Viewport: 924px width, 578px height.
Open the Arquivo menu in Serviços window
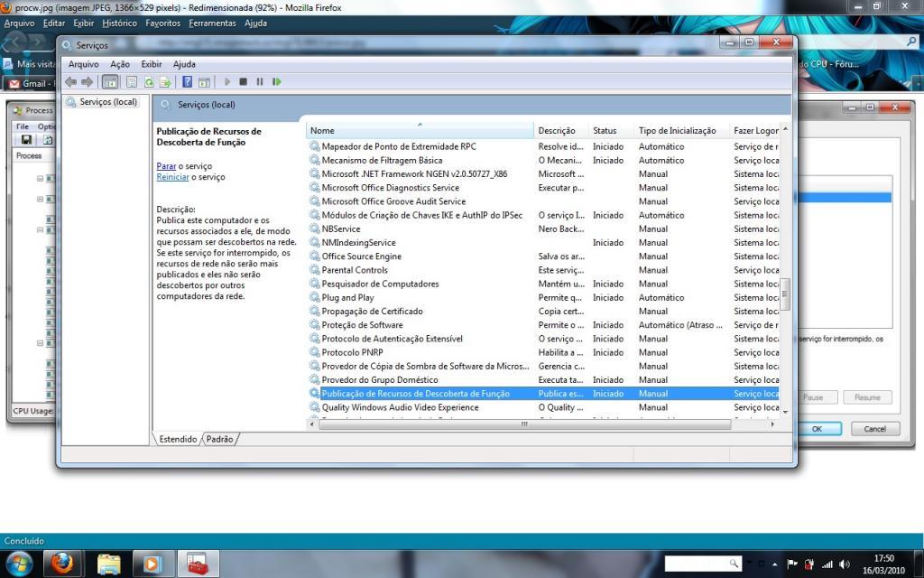(84, 64)
